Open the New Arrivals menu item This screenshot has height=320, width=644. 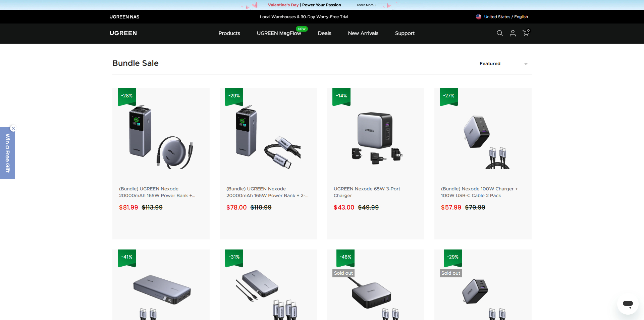pyautogui.click(x=363, y=33)
